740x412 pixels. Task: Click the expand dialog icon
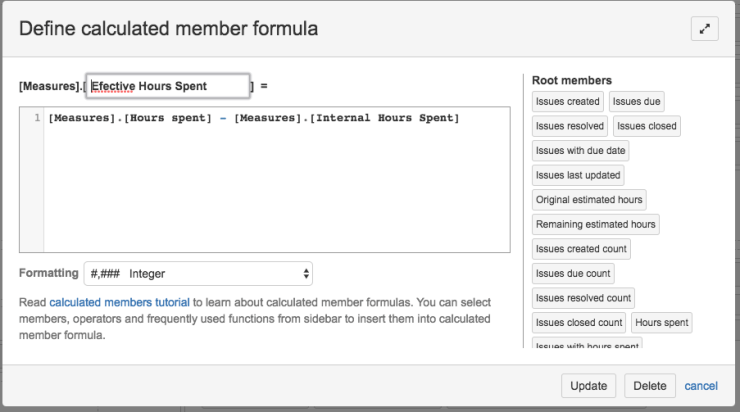(705, 30)
